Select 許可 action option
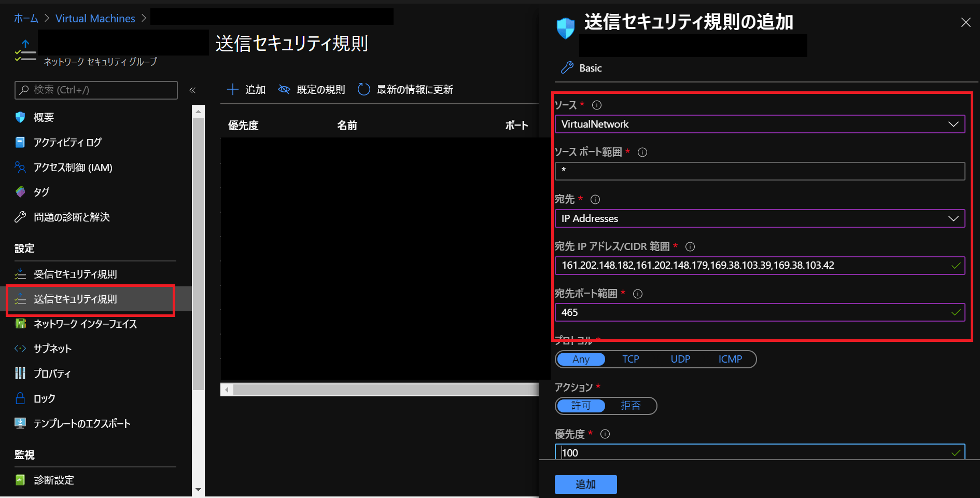The height and width of the screenshot is (498, 980). tap(581, 406)
